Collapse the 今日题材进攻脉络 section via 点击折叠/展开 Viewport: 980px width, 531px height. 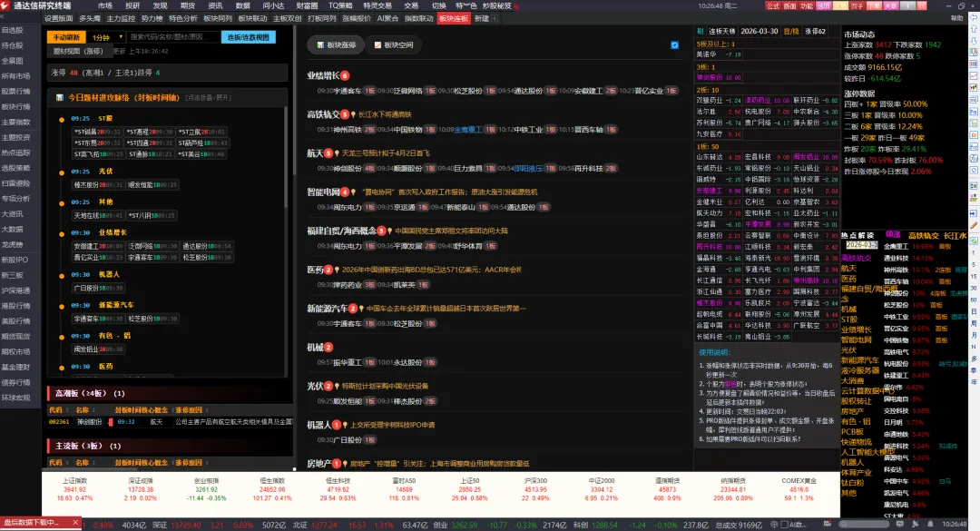[x=208, y=98]
